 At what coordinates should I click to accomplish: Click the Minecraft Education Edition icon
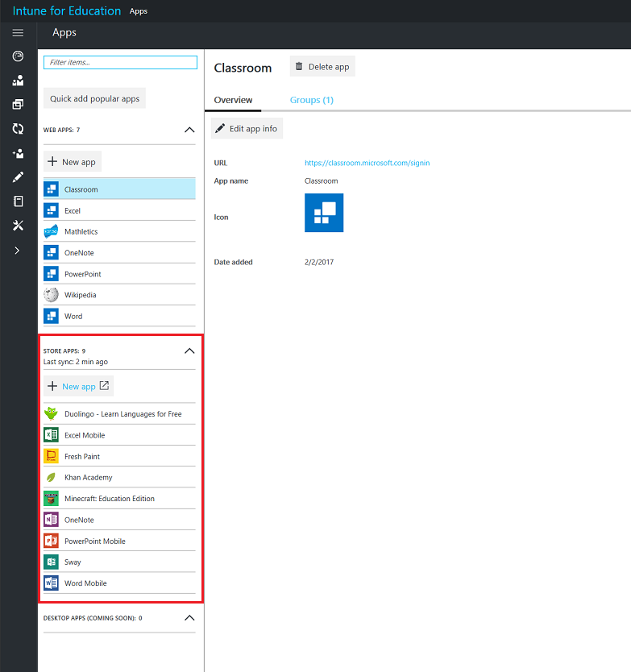point(51,499)
